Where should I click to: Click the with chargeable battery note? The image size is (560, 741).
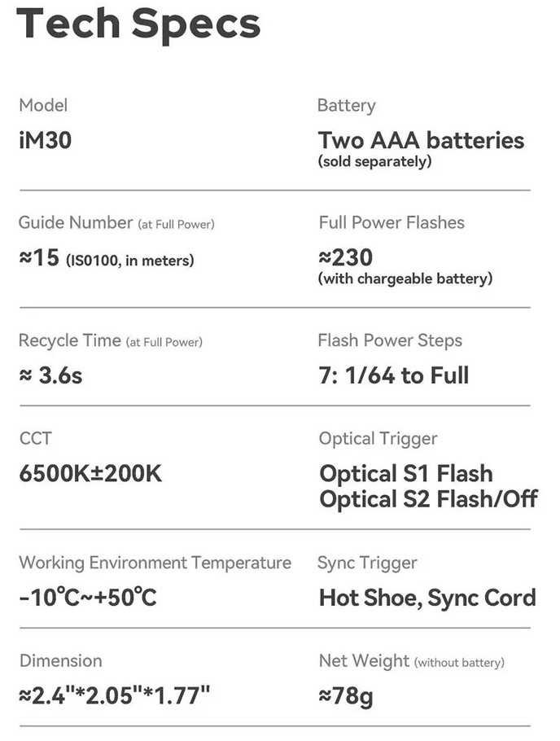click(x=405, y=278)
